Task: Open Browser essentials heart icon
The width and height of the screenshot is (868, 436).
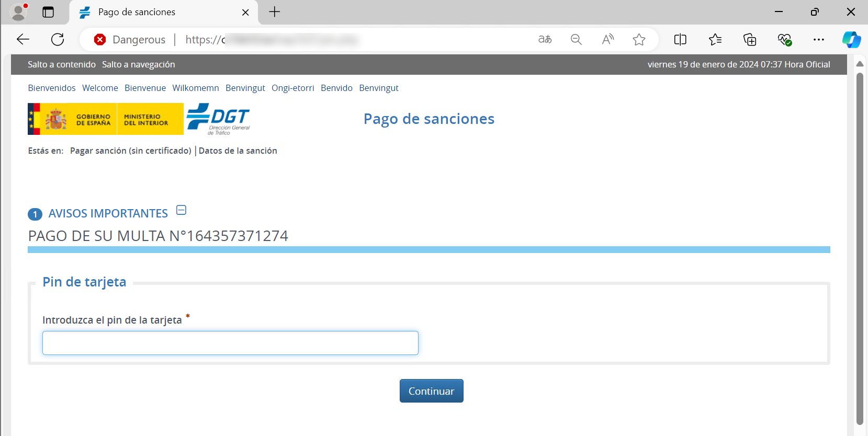Action: (x=784, y=40)
